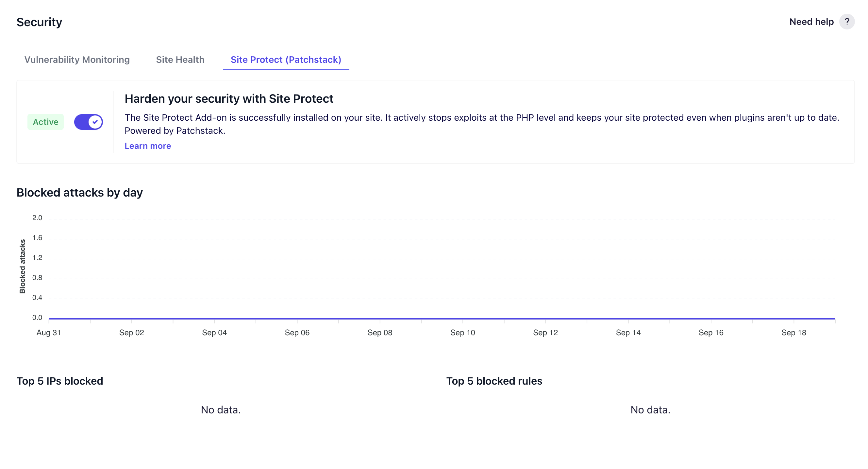This screenshot has width=868, height=469.
Task: Click the Sep 18 chart date label
Action: click(x=793, y=332)
